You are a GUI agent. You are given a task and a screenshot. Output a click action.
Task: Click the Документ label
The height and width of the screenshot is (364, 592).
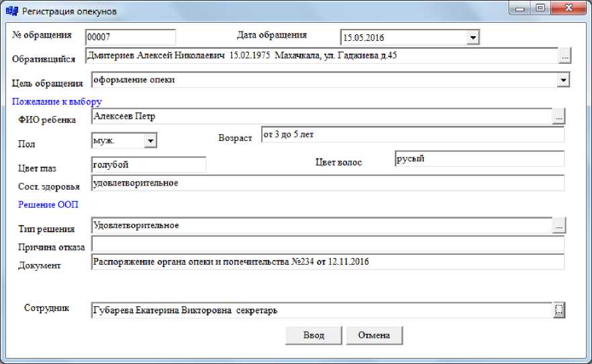coord(39,265)
